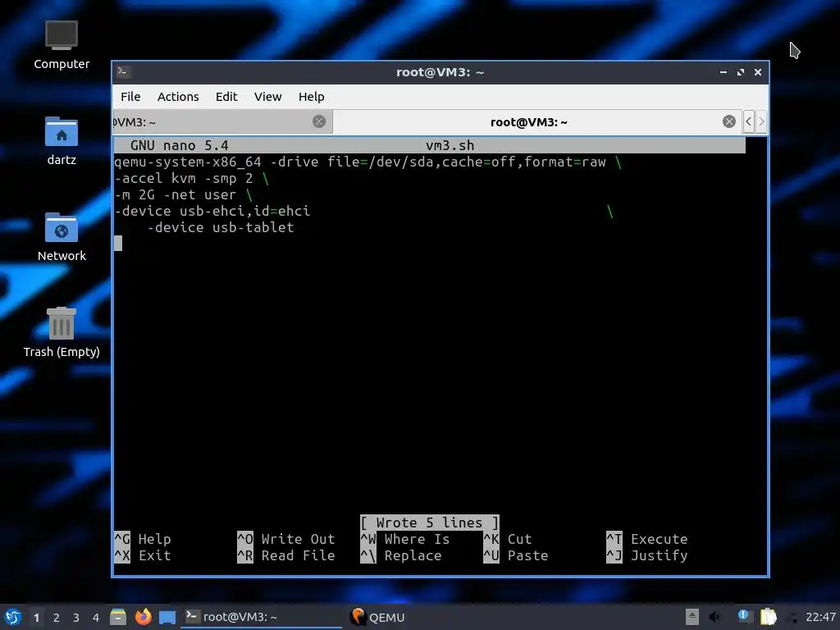Close the terminal window
Screen dimensions: 840x630
[x=757, y=72]
